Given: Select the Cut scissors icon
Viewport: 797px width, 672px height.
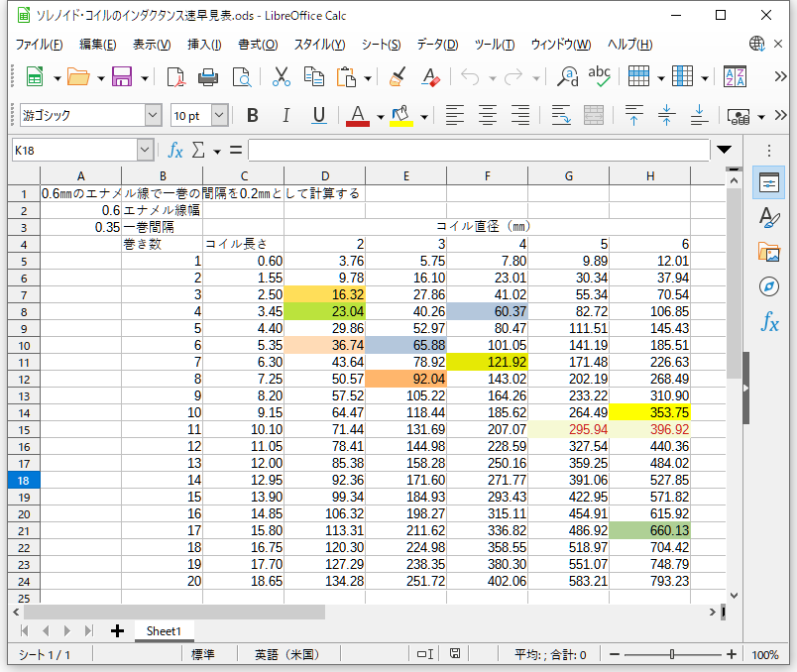Looking at the screenshot, I should tap(281, 77).
